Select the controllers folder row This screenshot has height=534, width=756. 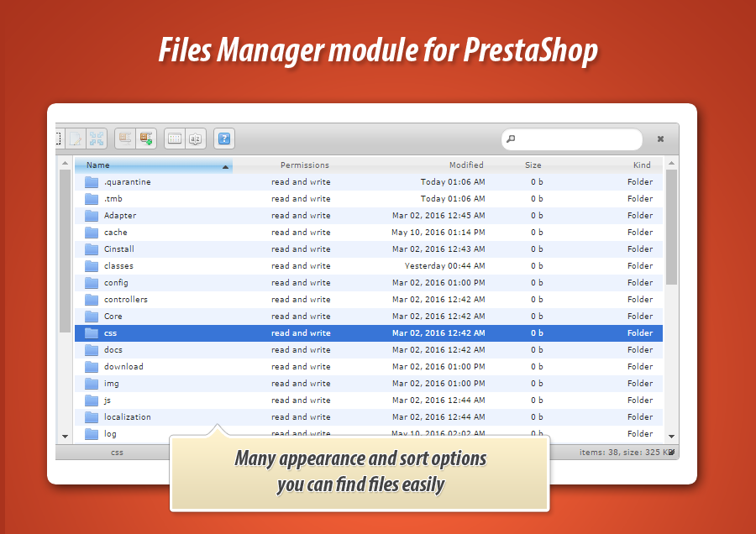click(x=126, y=300)
